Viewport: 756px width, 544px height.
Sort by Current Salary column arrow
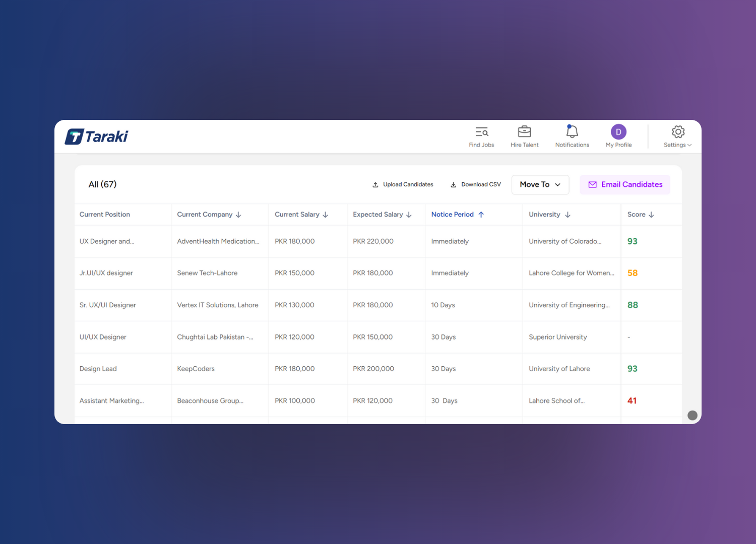pyautogui.click(x=326, y=215)
